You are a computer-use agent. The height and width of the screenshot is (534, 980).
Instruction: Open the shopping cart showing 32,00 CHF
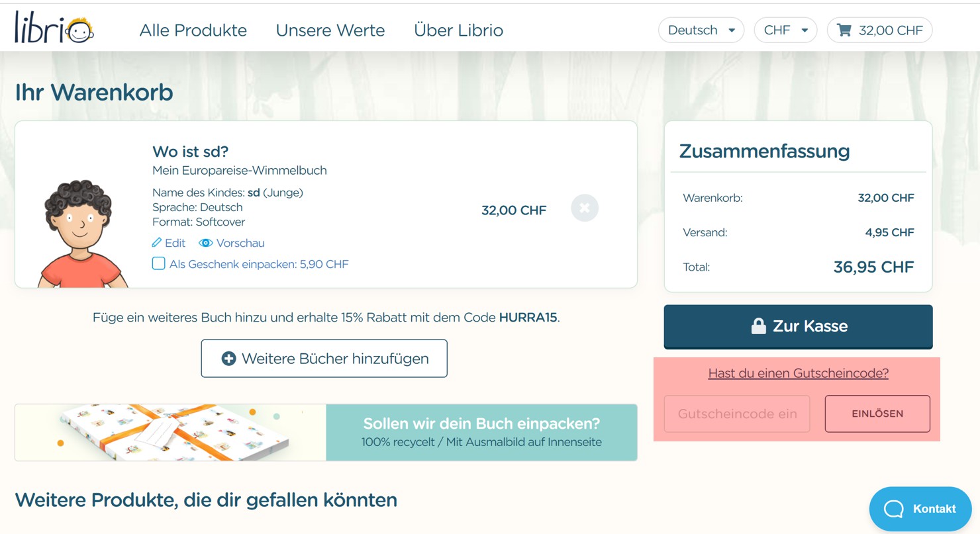(879, 30)
